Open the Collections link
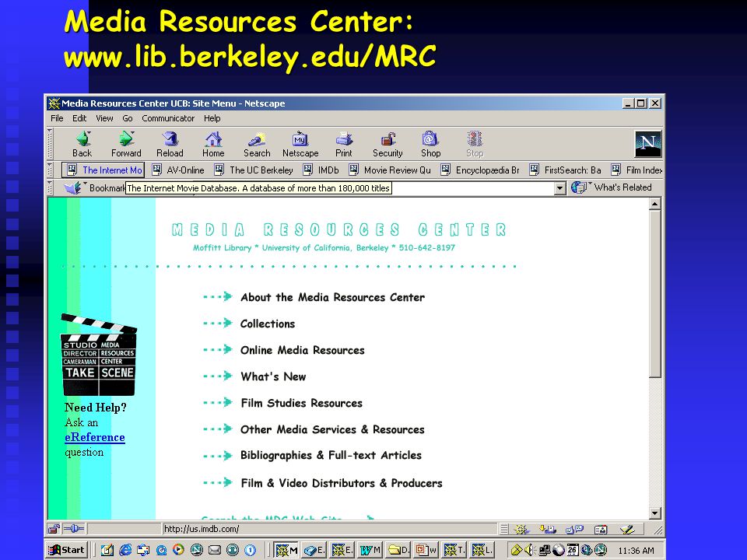 pyautogui.click(x=268, y=324)
